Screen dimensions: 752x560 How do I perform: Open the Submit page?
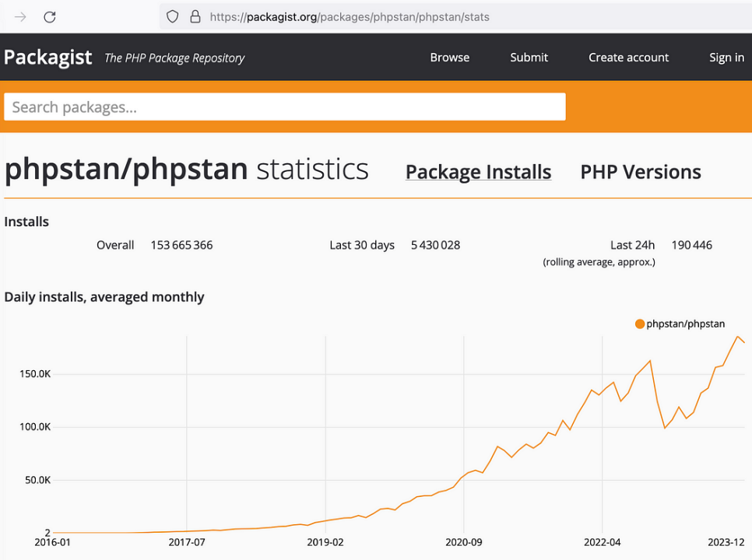point(529,58)
